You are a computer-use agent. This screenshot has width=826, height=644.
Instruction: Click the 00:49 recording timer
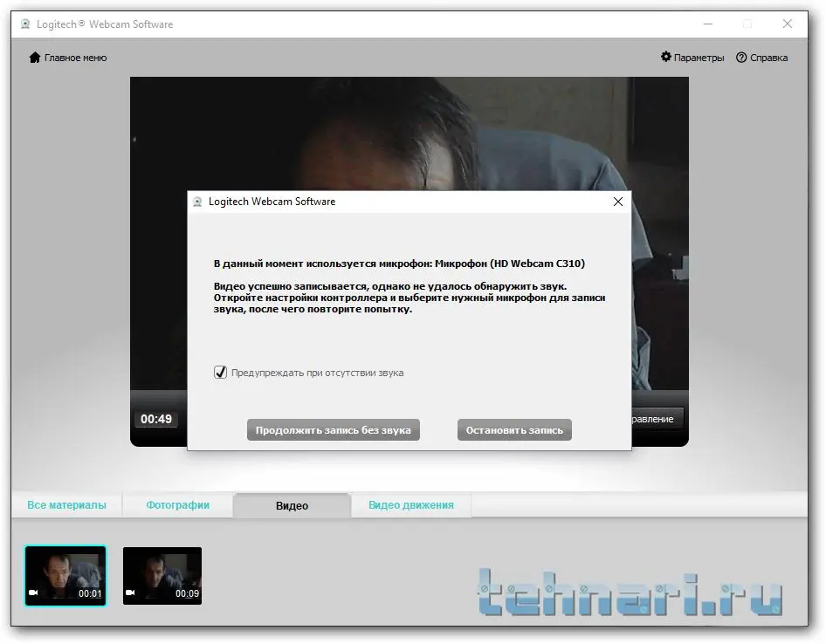click(x=156, y=419)
